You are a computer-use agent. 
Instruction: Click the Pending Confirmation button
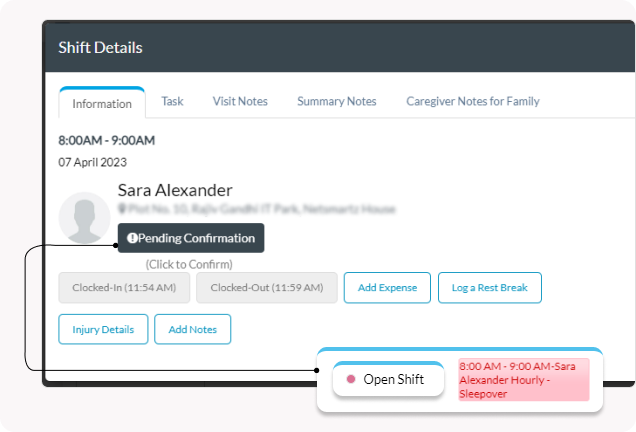click(191, 238)
